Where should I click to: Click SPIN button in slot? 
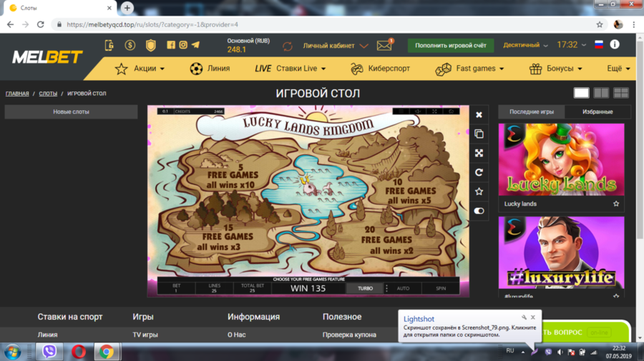click(x=441, y=288)
